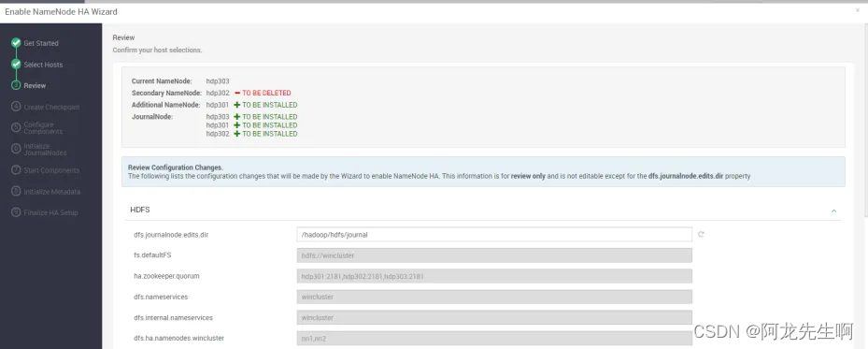The height and width of the screenshot is (349, 868).
Task: Click the ha.zookeeper.quorum value field
Action: click(x=494, y=276)
